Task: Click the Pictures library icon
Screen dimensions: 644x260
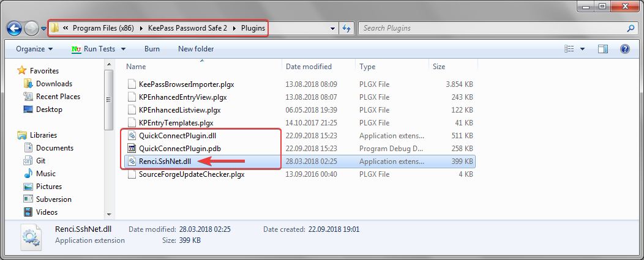Action: tap(28, 187)
